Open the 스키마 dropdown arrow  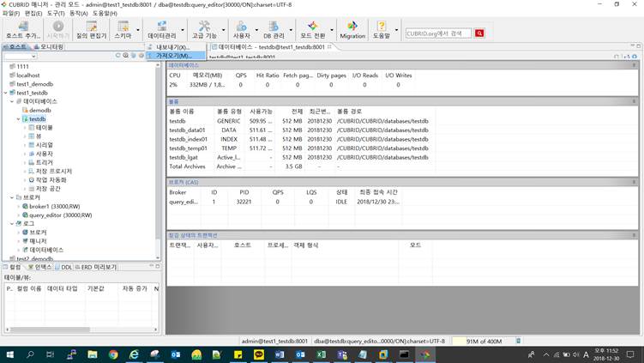click(x=137, y=30)
